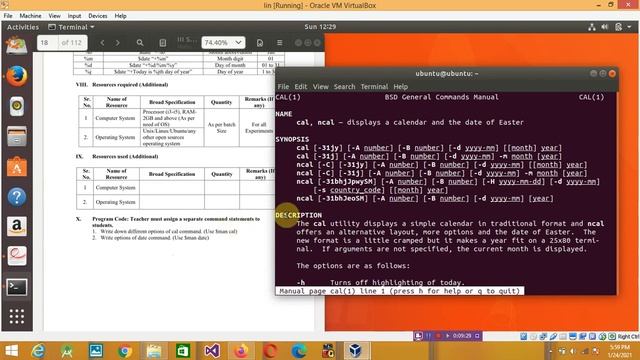
Task: Open Firefox from the Windows taskbar
Action: 241,351
